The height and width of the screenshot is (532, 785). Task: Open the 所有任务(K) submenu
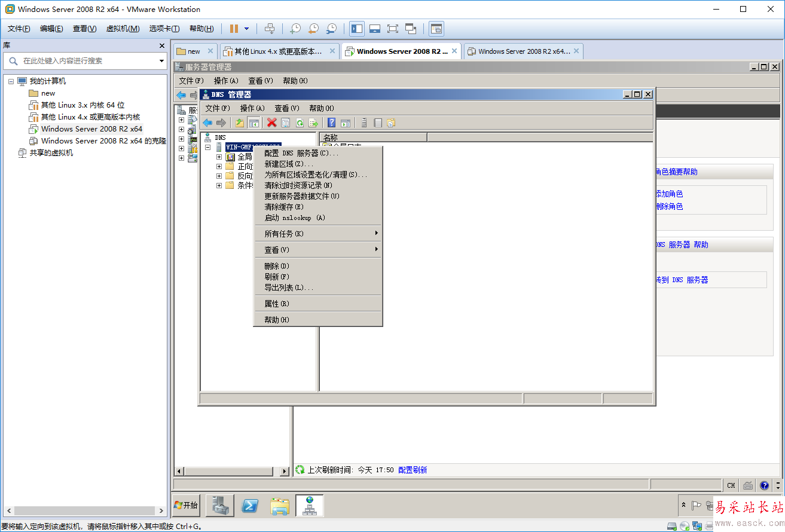tap(318, 233)
